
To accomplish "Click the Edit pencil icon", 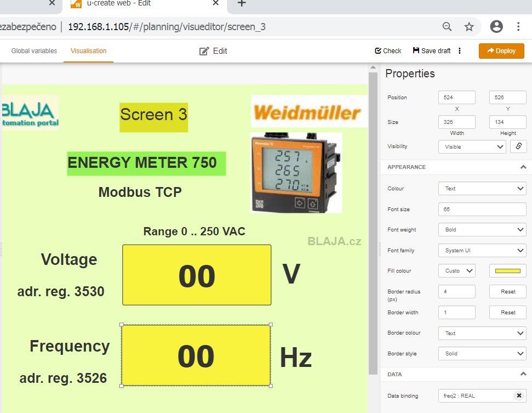I will coord(204,51).
